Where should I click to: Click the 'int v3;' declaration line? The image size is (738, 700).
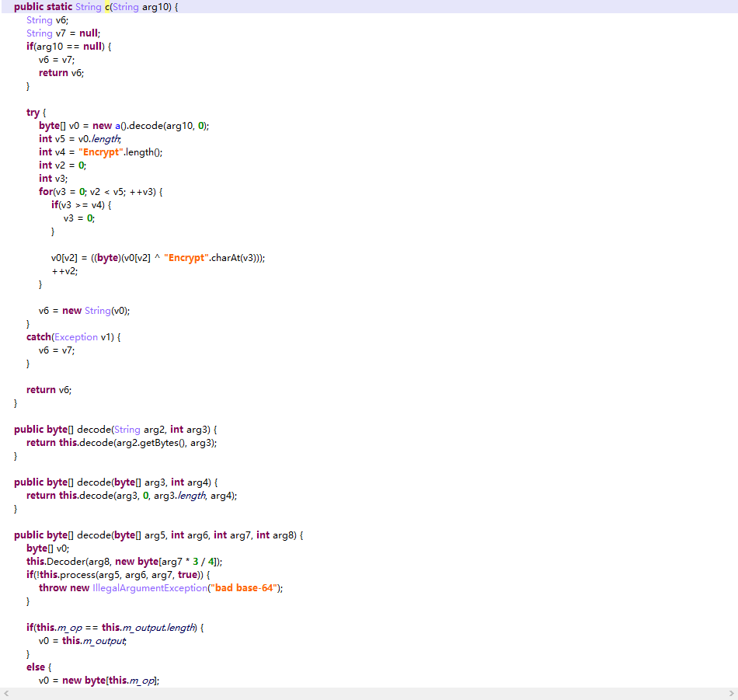pos(53,179)
